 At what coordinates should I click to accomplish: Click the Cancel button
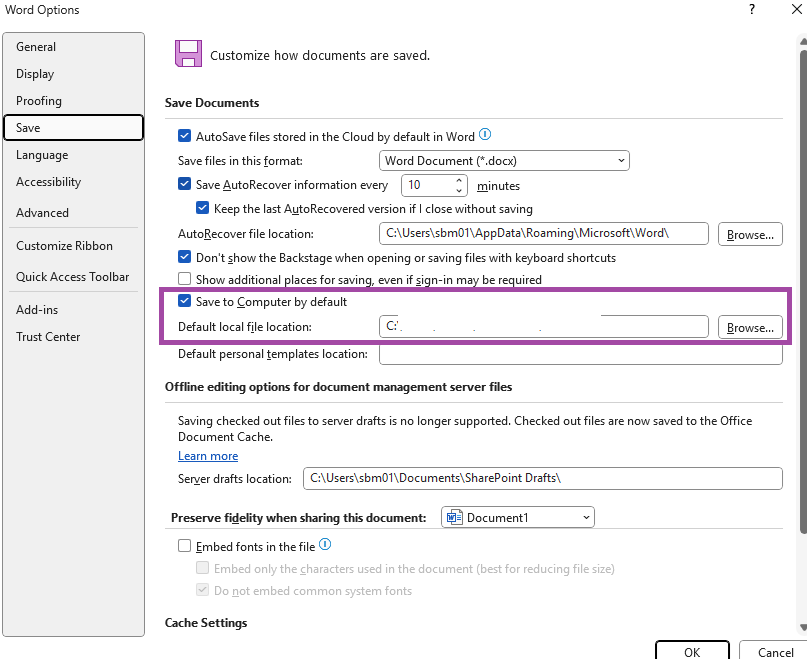774,650
